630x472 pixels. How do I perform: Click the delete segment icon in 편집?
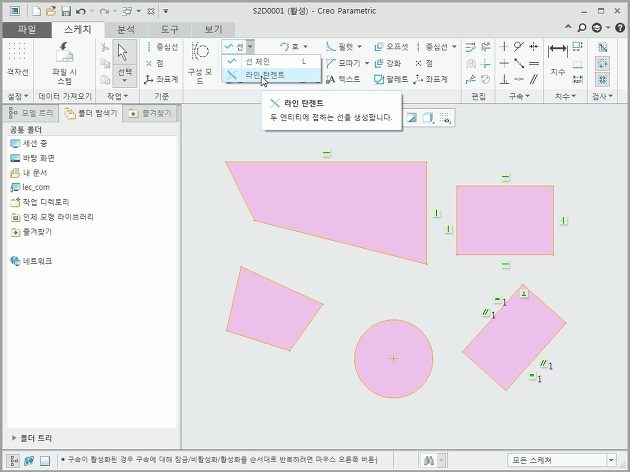[x=486, y=47]
